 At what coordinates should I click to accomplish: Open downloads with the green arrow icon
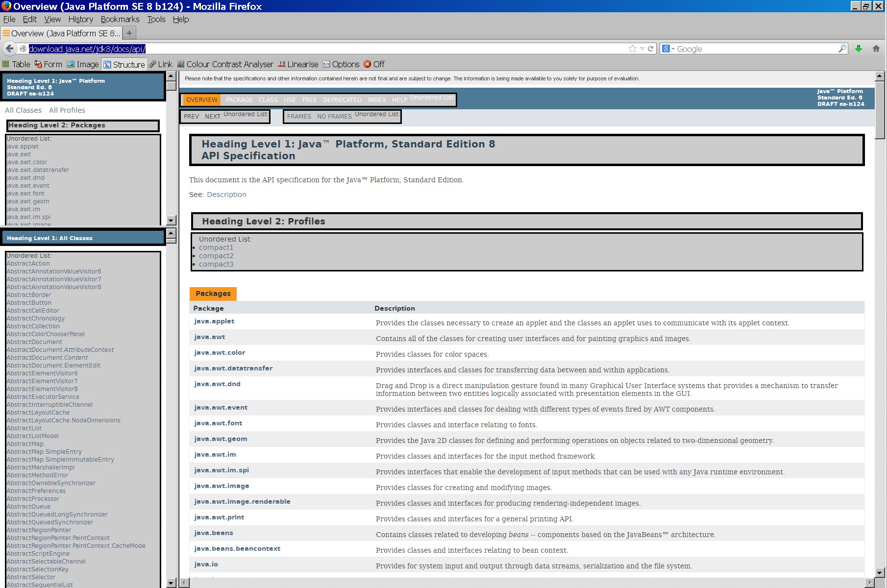point(859,49)
